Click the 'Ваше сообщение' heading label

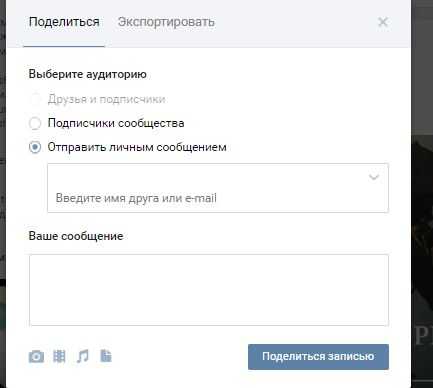click(x=76, y=236)
